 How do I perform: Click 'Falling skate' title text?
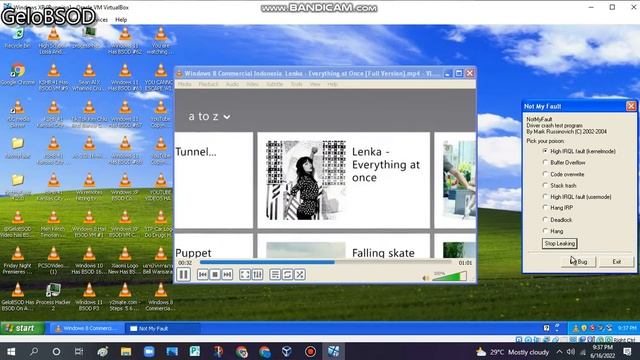383,253
